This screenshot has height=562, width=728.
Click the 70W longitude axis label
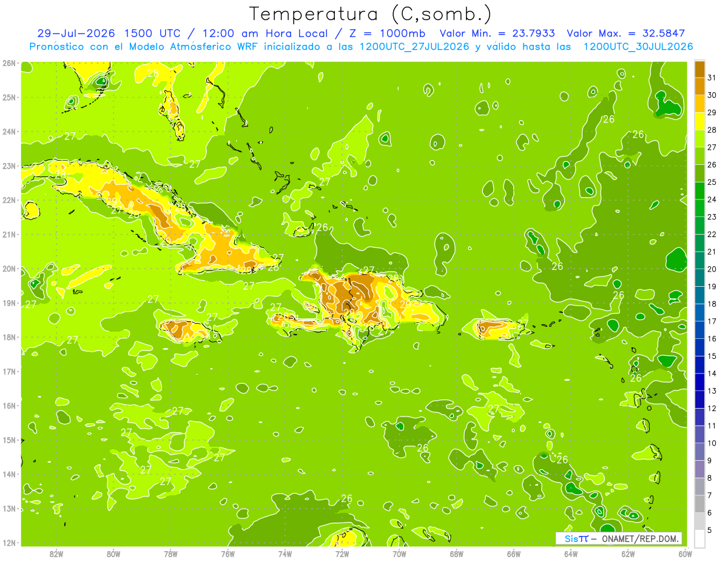[399, 554]
